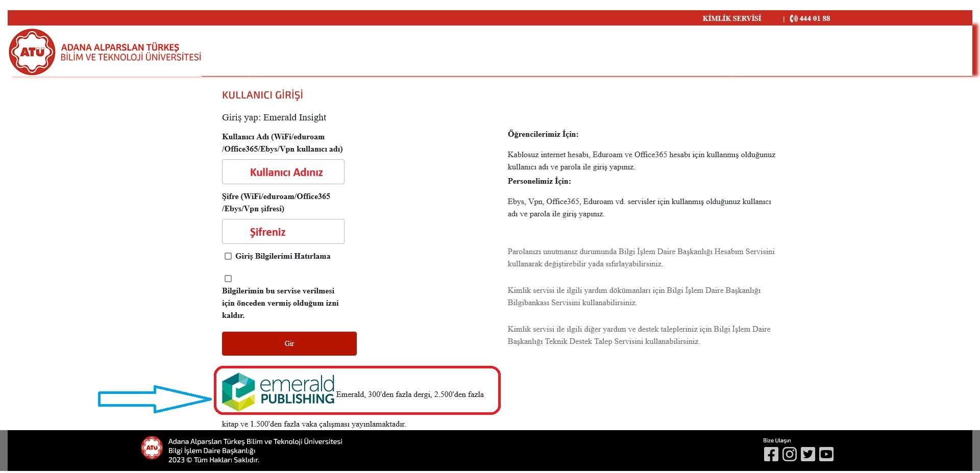
Task: Click 'Öğrencilerimiz İçin:' heading
Action: click(x=543, y=134)
